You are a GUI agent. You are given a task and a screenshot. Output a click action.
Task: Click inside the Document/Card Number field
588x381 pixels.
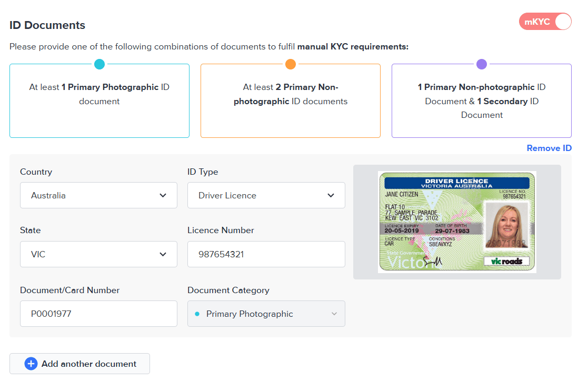(x=98, y=313)
